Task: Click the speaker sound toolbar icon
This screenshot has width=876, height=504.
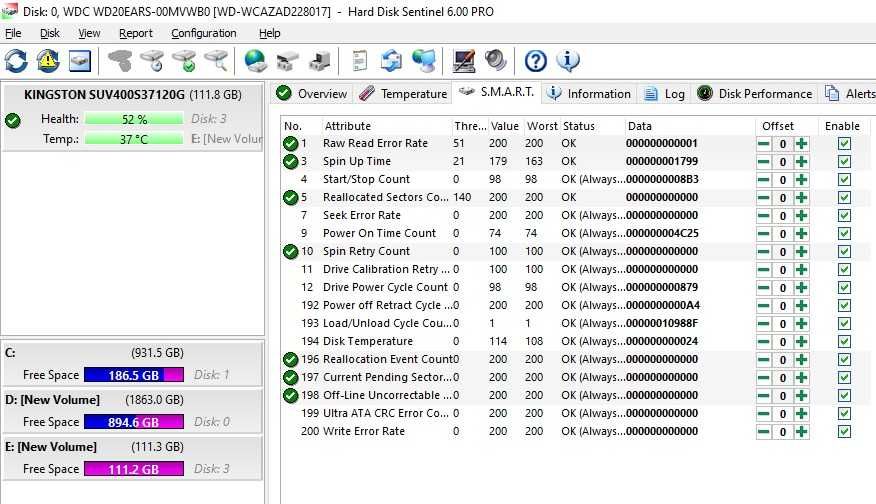Action: tap(496, 61)
